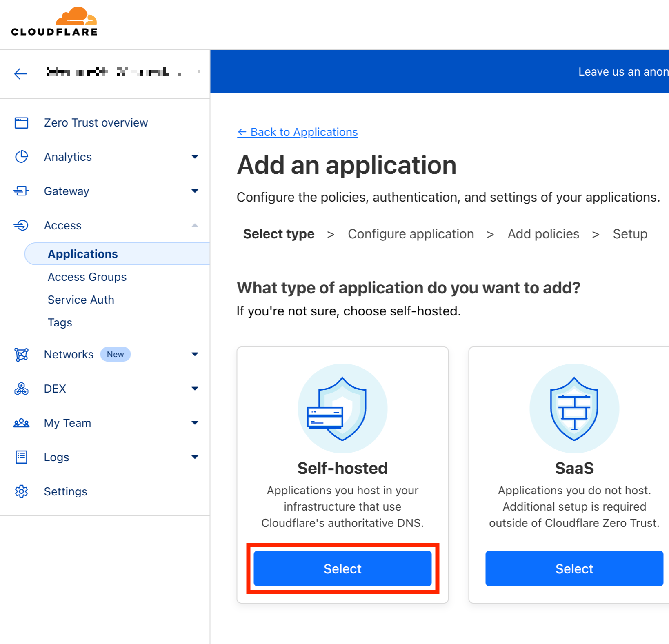Screen dimensions: 669x644
Task: Open Service Auth submenu item
Action: (x=81, y=300)
